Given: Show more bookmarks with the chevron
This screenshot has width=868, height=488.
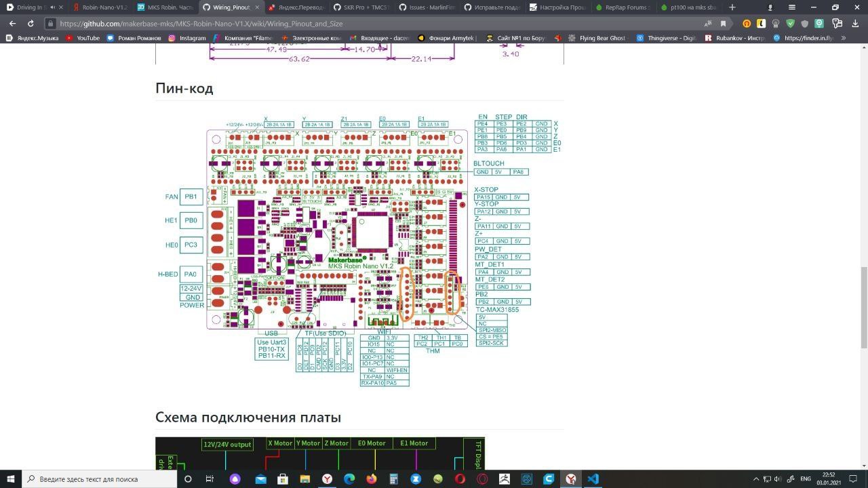Looking at the screenshot, I should coord(844,38).
